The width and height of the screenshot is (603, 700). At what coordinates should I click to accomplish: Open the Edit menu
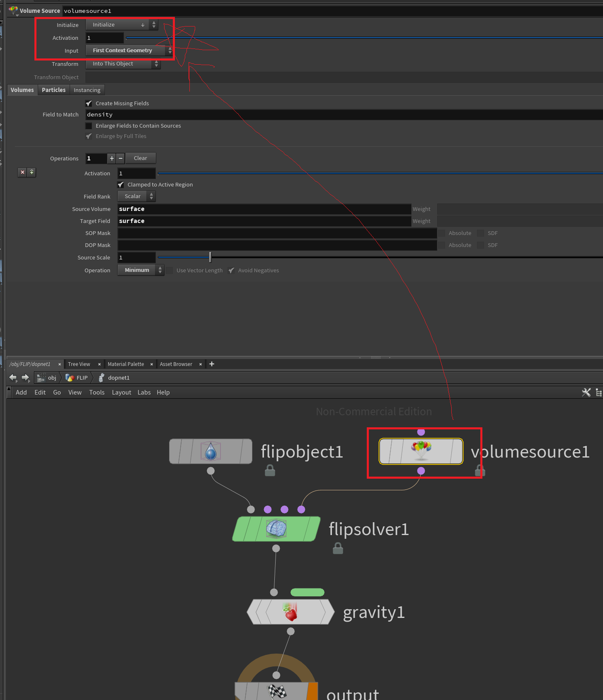point(40,392)
